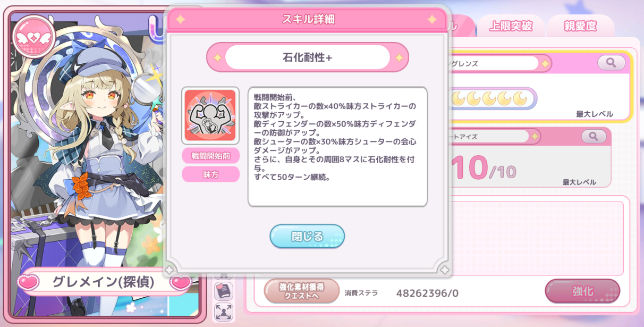644x327 pixels.
Task: Click the skill description text box
Action: point(338,147)
